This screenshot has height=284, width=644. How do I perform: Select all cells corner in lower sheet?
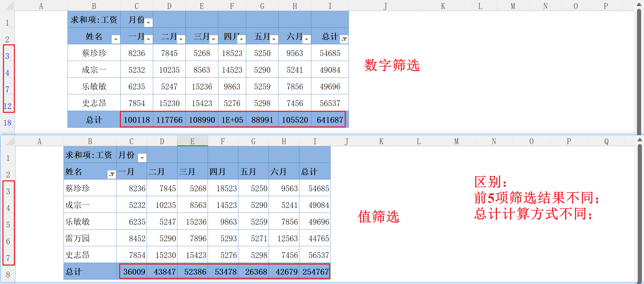[10, 141]
